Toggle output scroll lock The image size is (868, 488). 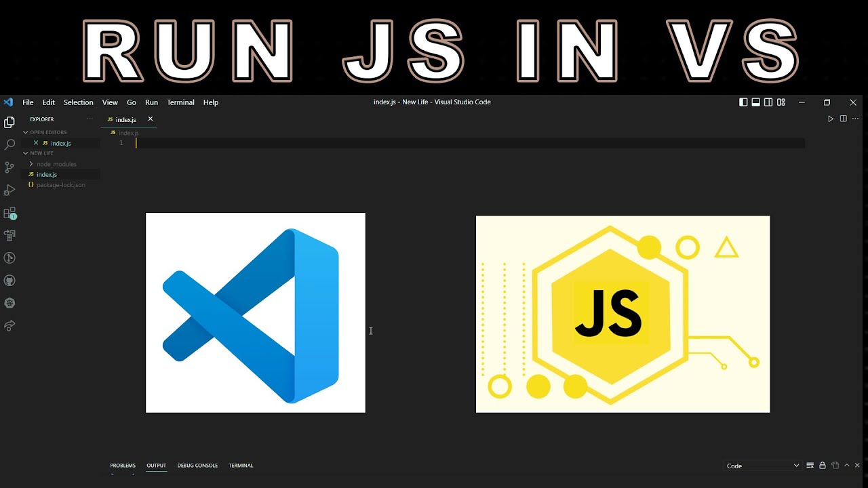click(x=823, y=466)
